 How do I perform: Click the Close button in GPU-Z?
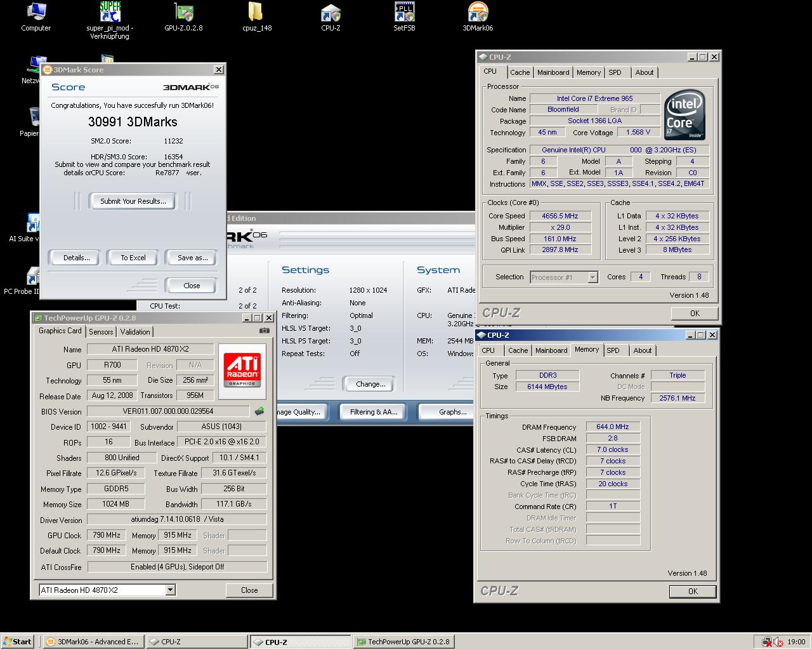point(249,590)
